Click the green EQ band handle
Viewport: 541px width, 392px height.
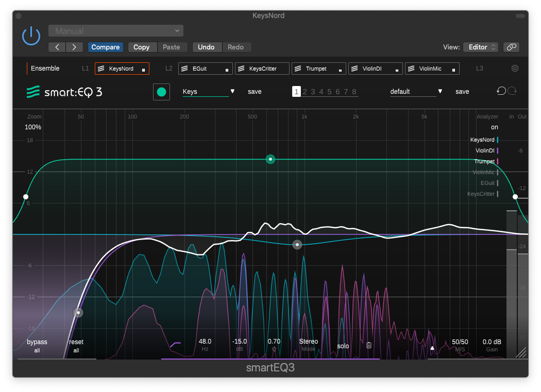(270, 159)
